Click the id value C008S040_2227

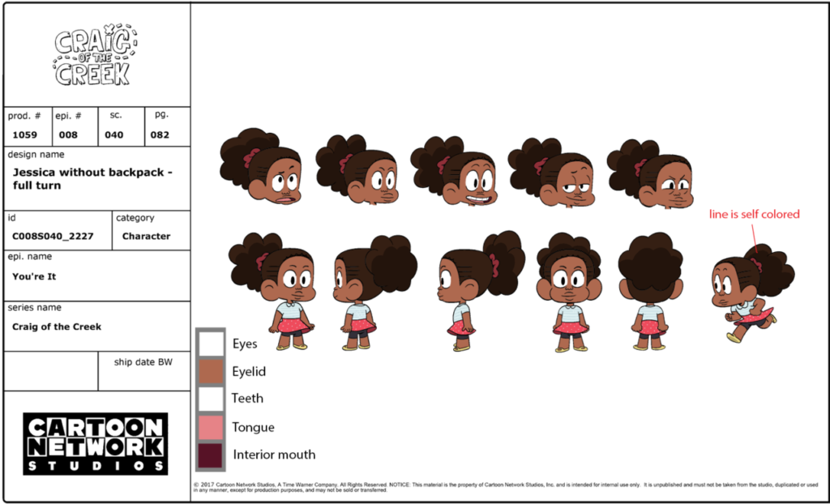click(x=53, y=236)
